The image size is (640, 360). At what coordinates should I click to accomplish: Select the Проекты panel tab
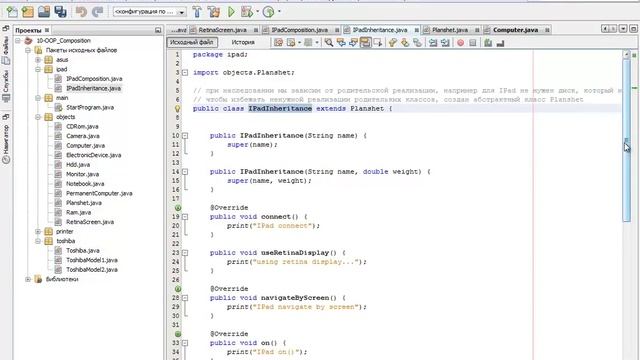tap(29, 31)
